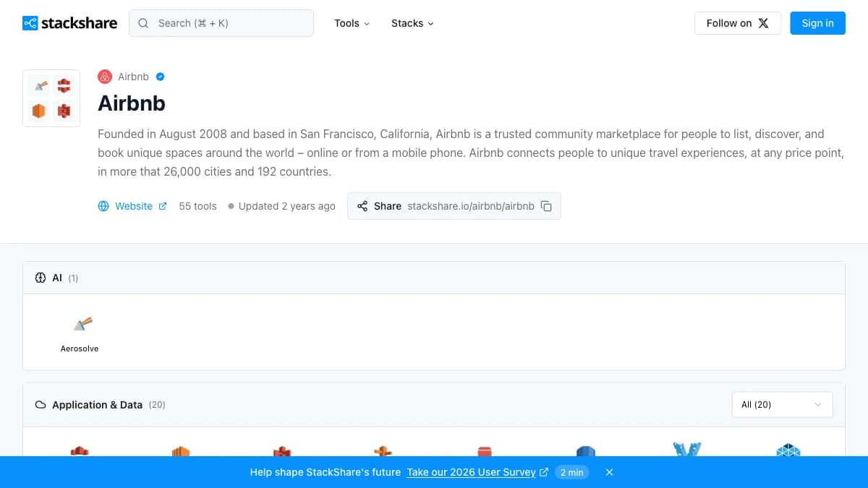Viewport: 868px width, 488px height.
Task: Click the '55 tools' text
Action: point(197,206)
